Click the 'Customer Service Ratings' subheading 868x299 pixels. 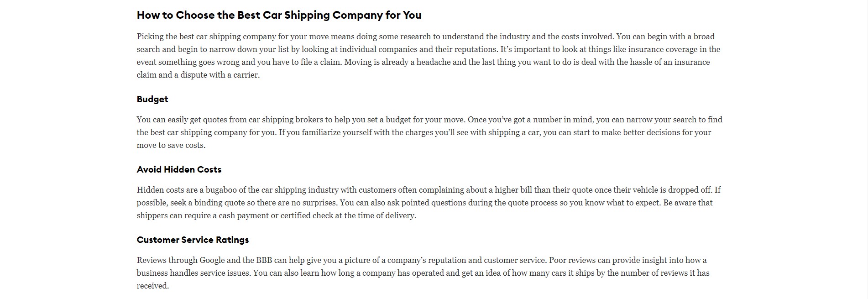(x=193, y=240)
